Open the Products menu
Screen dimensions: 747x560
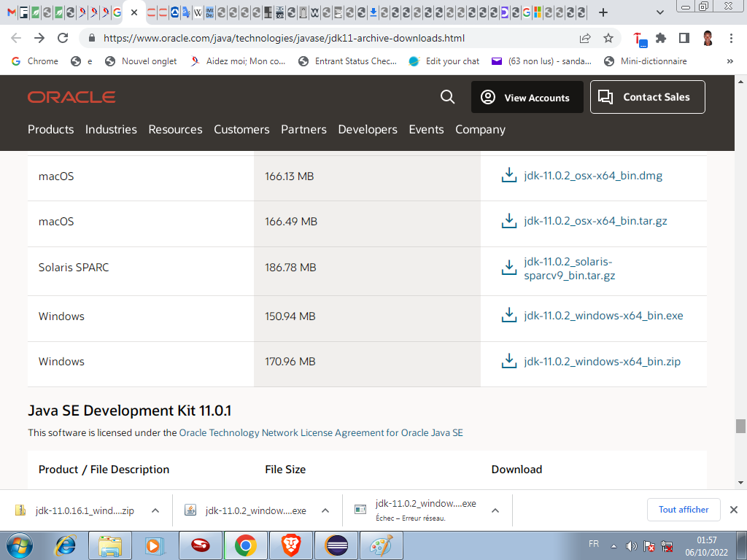tap(50, 130)
